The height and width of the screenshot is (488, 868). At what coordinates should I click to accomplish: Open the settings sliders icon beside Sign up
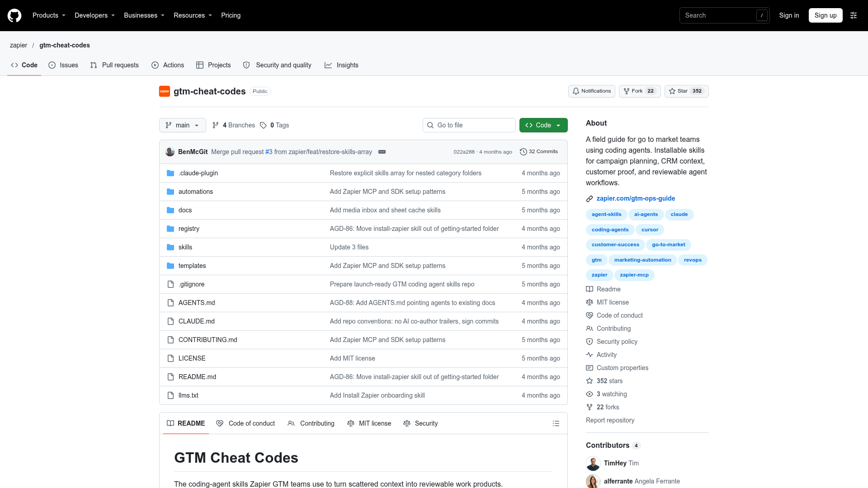pyautogui.click(x=854, y=15)
